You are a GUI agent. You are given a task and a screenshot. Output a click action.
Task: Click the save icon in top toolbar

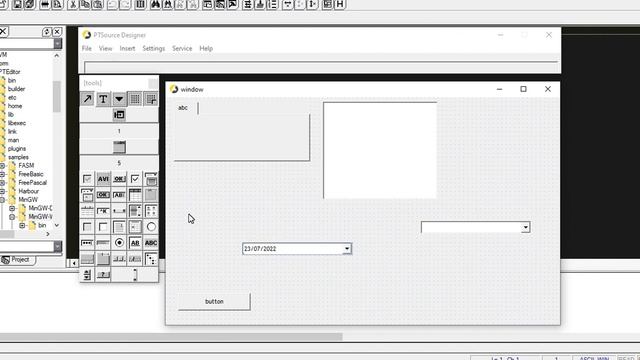point(17,4)
